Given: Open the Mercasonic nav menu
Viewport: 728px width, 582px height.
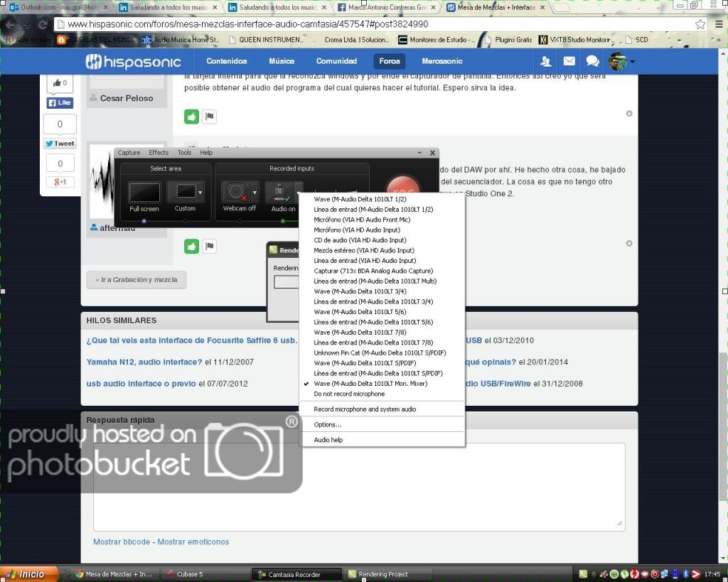Looking at the screenshot, I should pyautogui.click(x=442, y=61).
